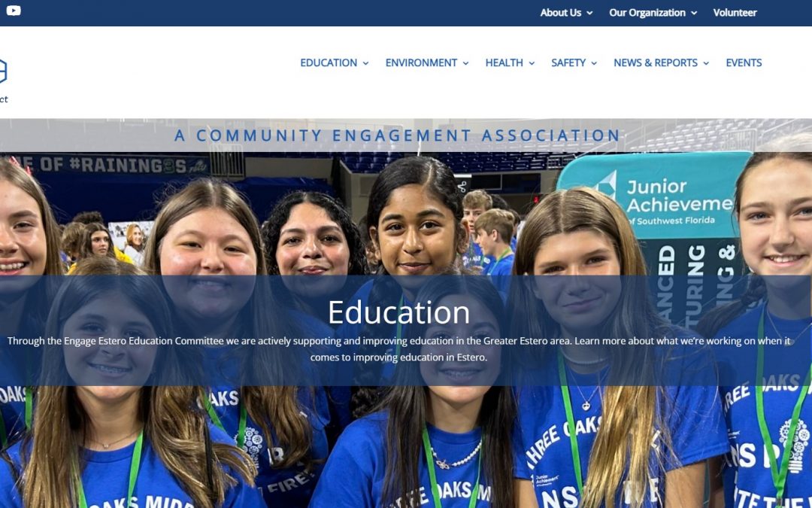Open the News & Reports menu
This screenshot has width=812, height=508.
[x=656, y=62]
